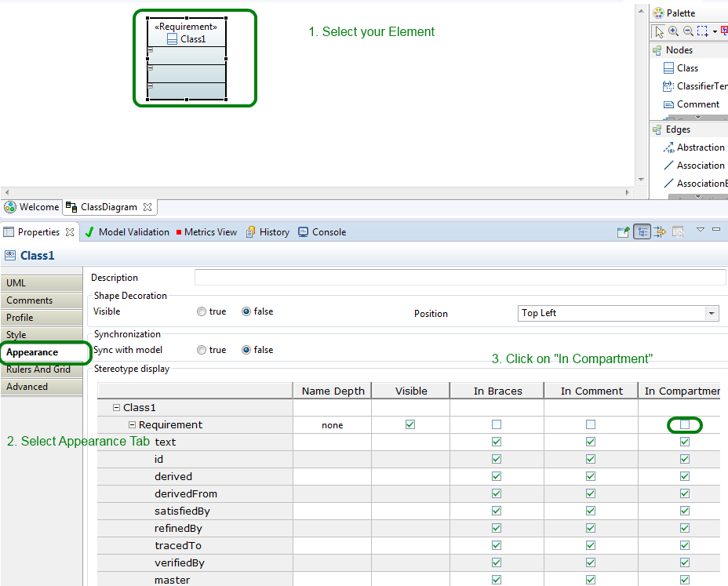Click the Console monitor icon
Viewport: 728px width, 586px height.
point(303,231)
